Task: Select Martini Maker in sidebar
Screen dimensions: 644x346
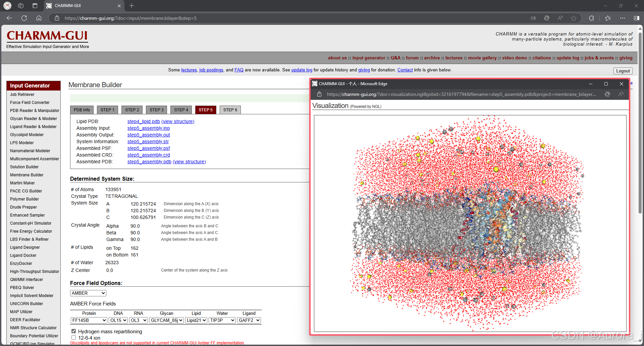Action: 22,183
